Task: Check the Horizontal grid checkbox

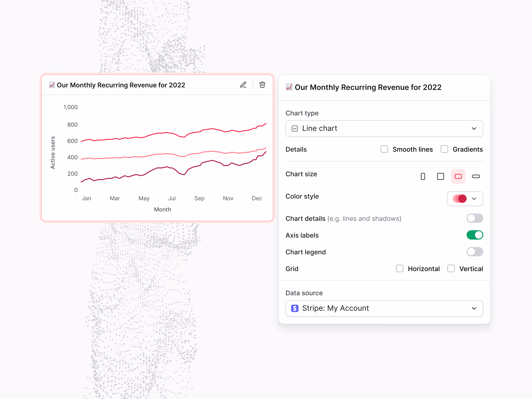Action: point(399,268)
